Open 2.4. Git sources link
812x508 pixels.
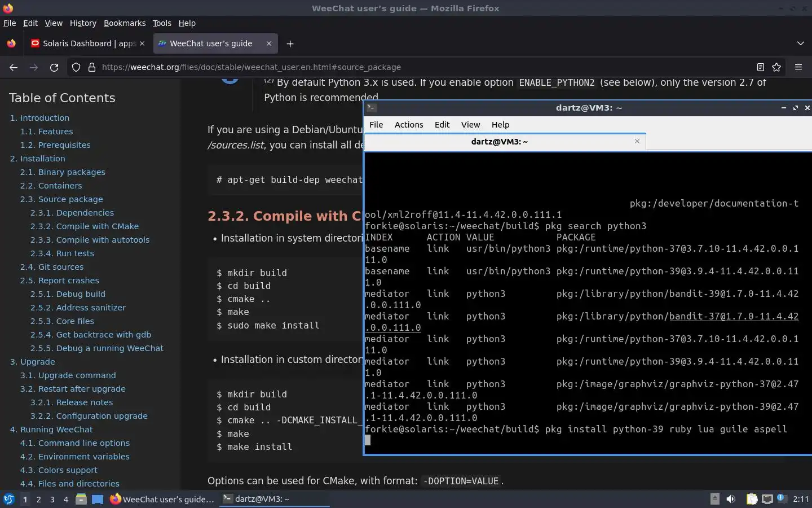[x=52, y=267]
